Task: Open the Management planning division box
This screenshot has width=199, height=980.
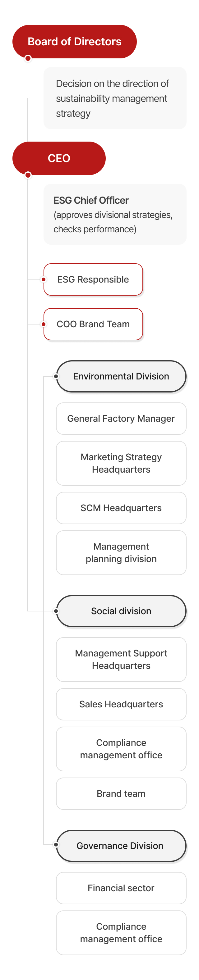Action: [121, 553]
